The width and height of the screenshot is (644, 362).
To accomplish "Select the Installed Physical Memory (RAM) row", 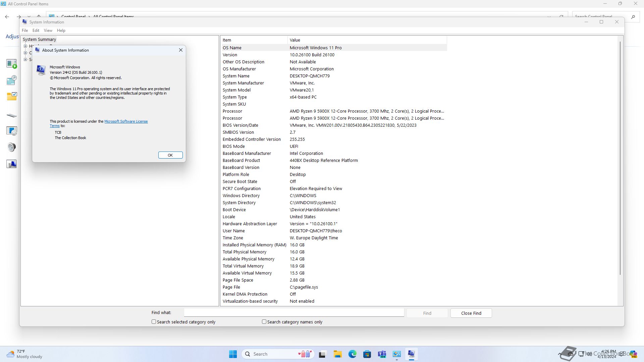I will (334, 245).
